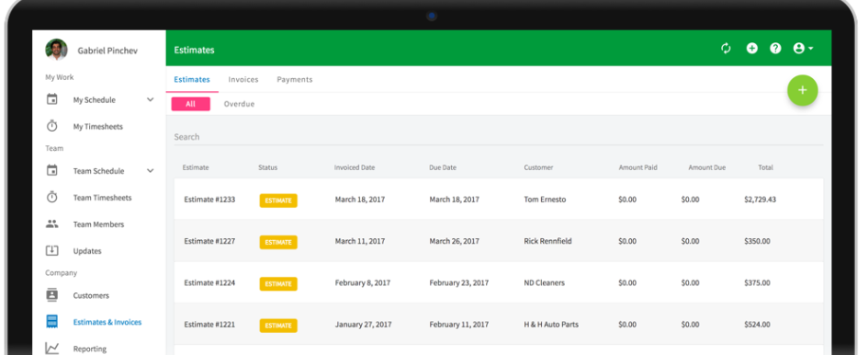The image size is (868, 355).
Task: Open Team Members in sidebar
Action: point(98,224)
